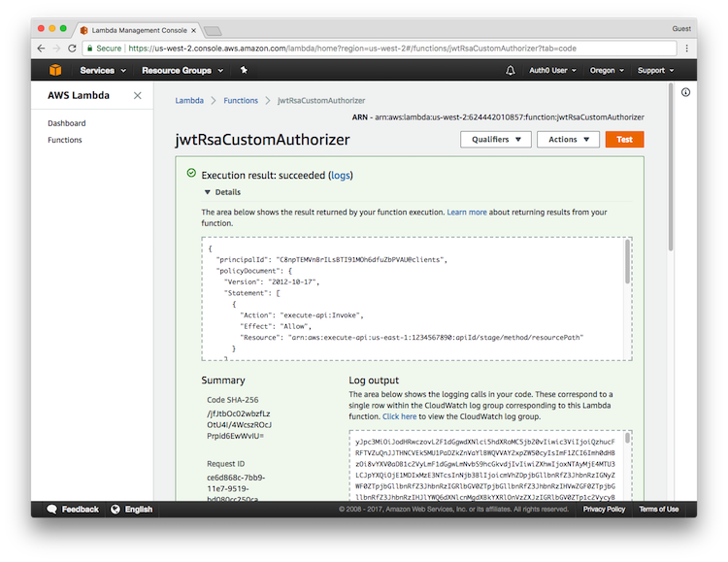Image resolution: width=728 pixels, height=562 pixels.
Task: Click the Log output heading
Action: (374, 380)
